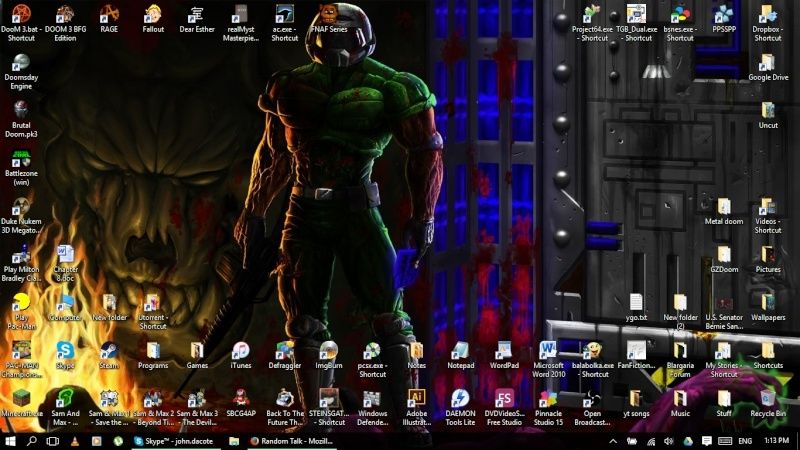Viewport: 800px width, 450px height.
Task: Open the touch keyboard tray icon
Action: [x=725, y=441]
